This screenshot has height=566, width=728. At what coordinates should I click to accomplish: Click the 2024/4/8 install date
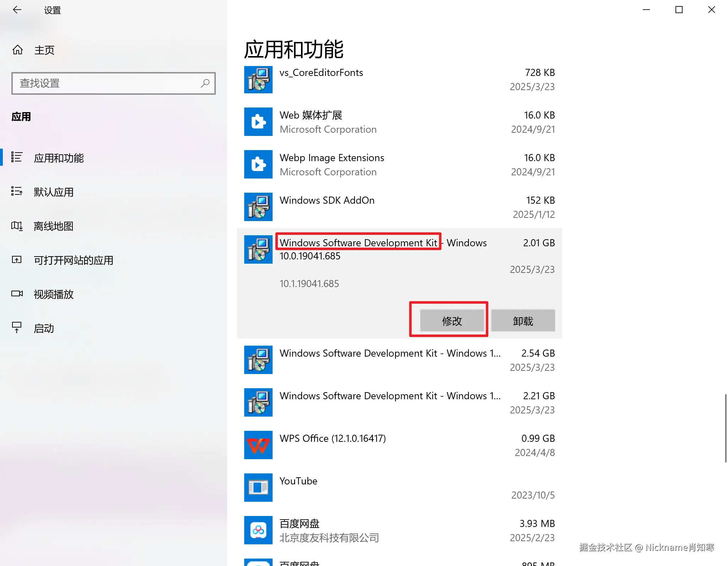point(535,452)
